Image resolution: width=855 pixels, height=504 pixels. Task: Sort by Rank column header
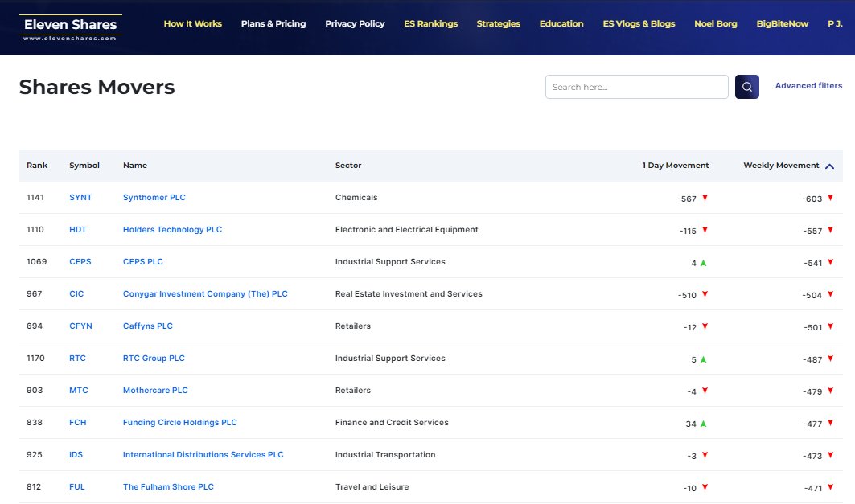point(37,165)
